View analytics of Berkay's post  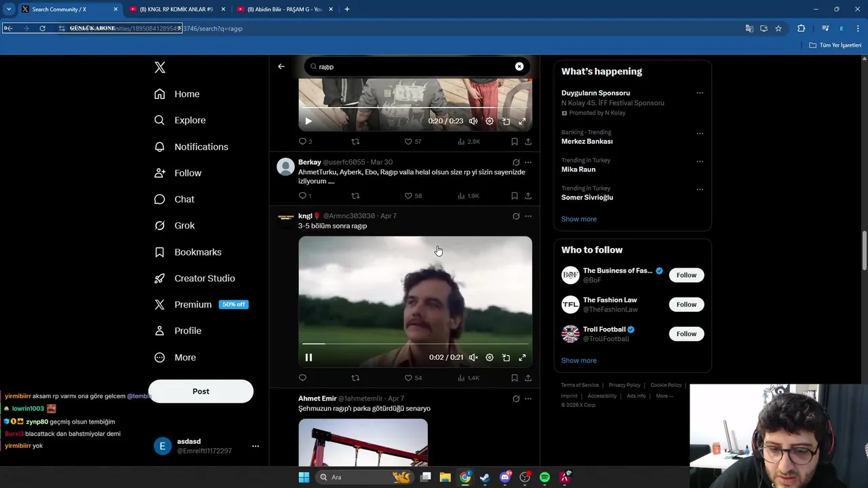pyautogui.click(x=469, y=196)
